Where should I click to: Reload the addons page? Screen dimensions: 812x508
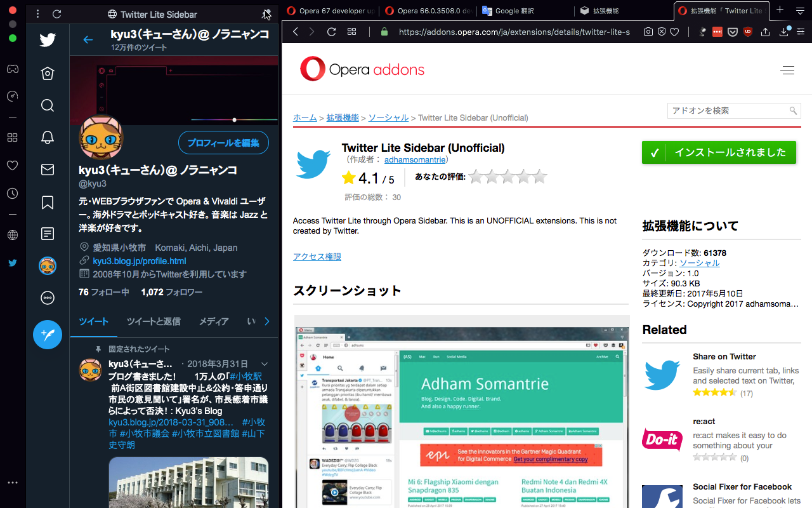coord(331,31)
